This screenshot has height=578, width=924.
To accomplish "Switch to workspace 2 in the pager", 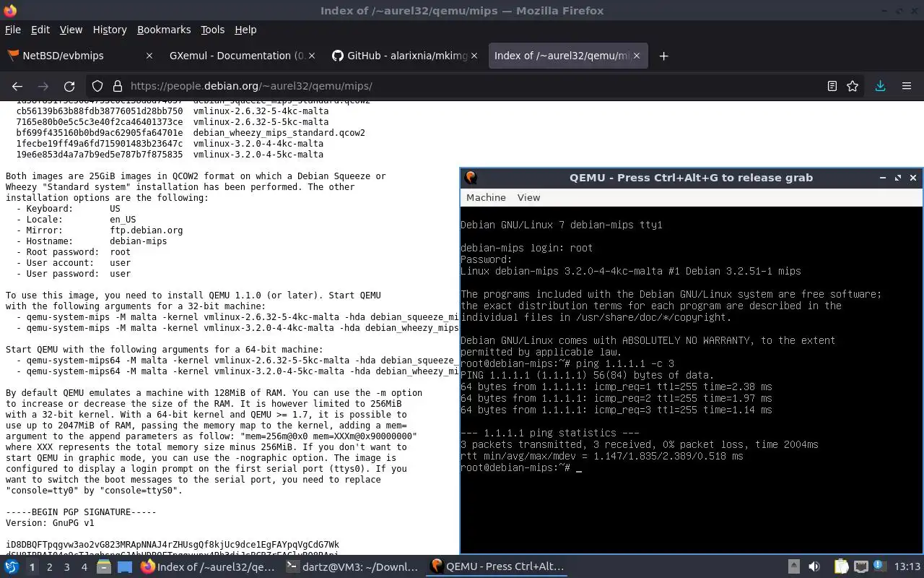I will (x=49, y=567).
